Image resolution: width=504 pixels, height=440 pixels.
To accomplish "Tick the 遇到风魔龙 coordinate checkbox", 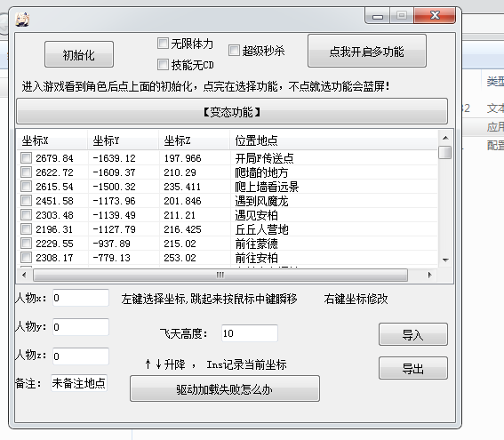I will 27,201.
